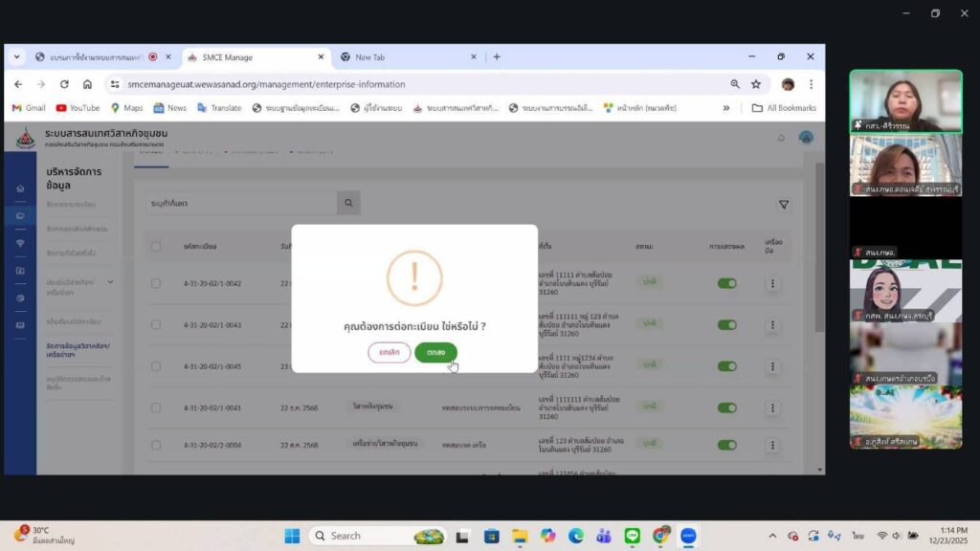The height and width of the screenshot is (551, 980).
Task: Check the select-all checkbox in the table header
Action: pos(156,246)
